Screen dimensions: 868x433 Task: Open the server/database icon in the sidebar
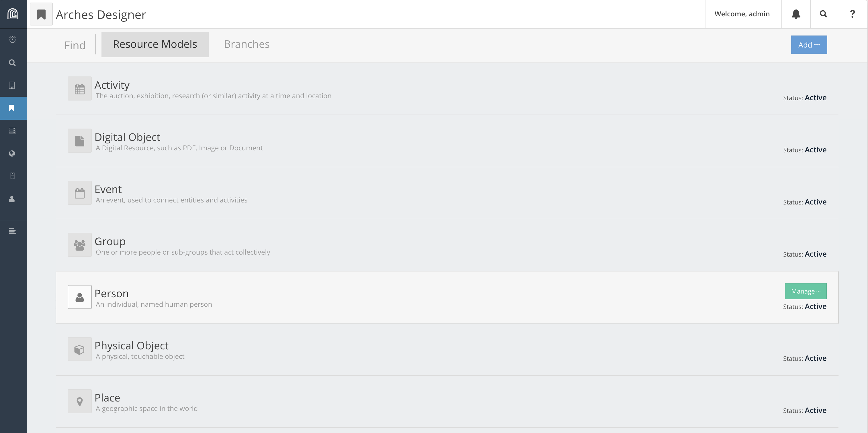click(x=12, y=131)
